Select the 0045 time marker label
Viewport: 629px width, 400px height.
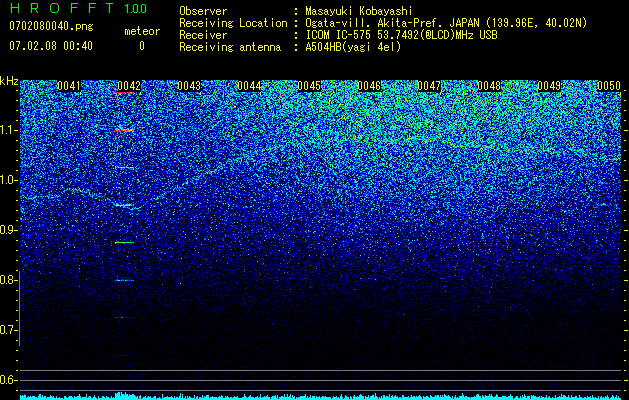tap(309, 86)
